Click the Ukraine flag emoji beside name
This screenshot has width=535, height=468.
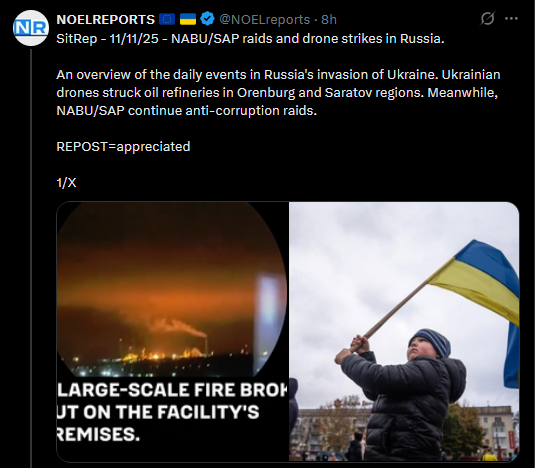pyautogui.click(x=188, y=19)
